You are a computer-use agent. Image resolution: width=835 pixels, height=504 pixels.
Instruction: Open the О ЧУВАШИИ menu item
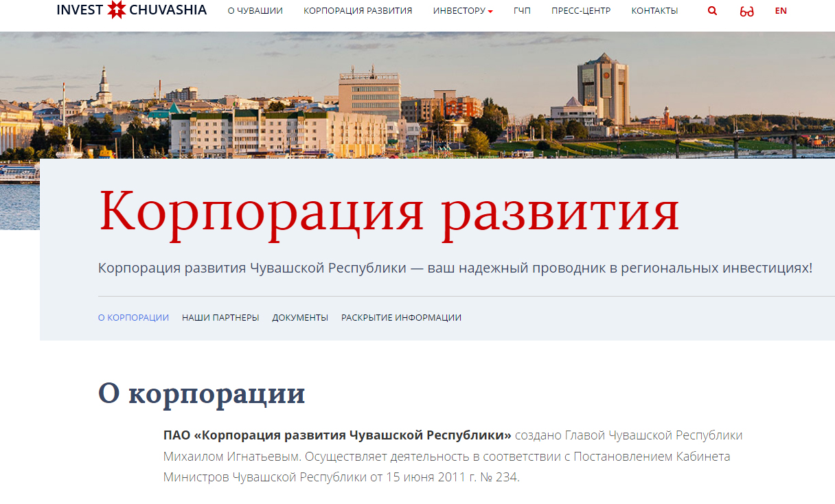tap(255, 11)
